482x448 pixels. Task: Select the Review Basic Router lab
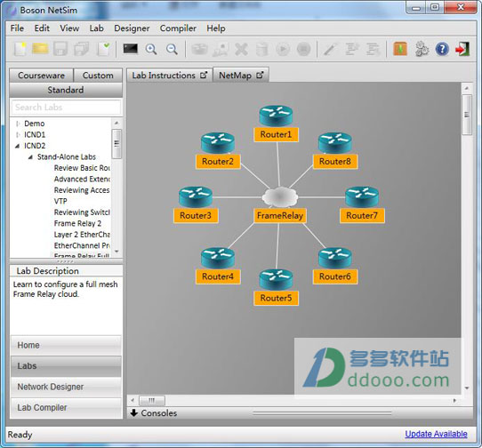[x=82, y=168]
